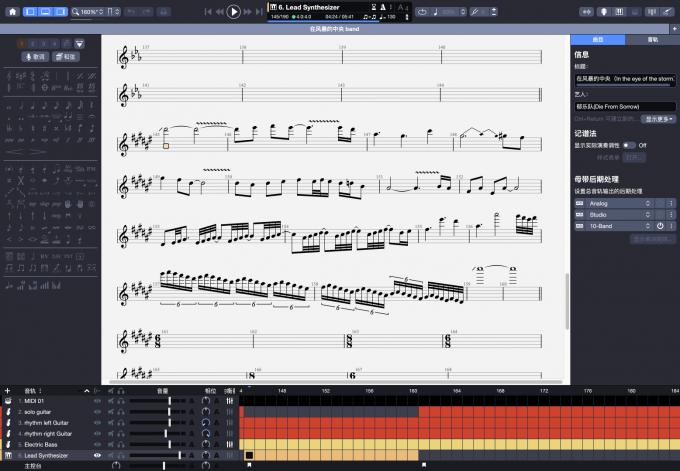
Task: Switch to the 音轨 track tab
Action: point(652,40)
